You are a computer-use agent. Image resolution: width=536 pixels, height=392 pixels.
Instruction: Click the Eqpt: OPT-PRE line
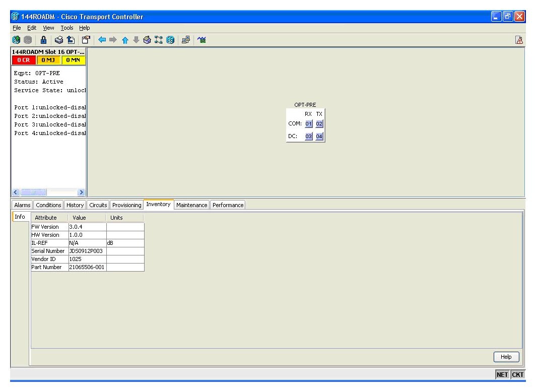point(37,73)
